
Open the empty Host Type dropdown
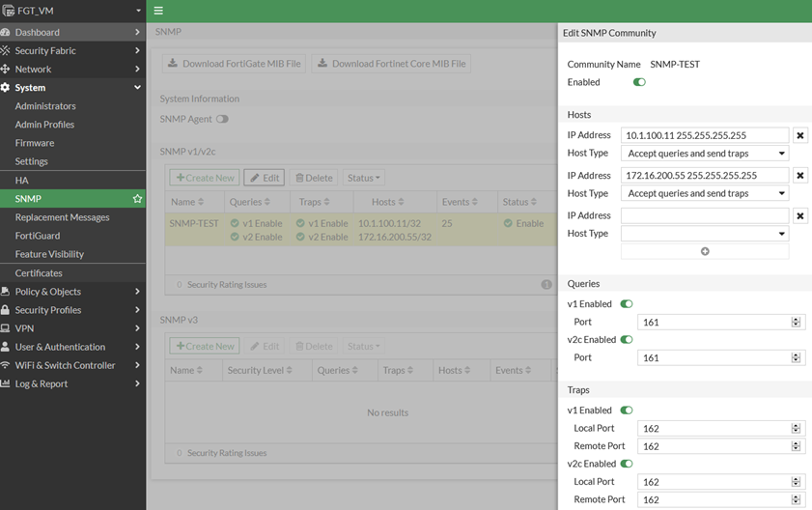(705, 234)
